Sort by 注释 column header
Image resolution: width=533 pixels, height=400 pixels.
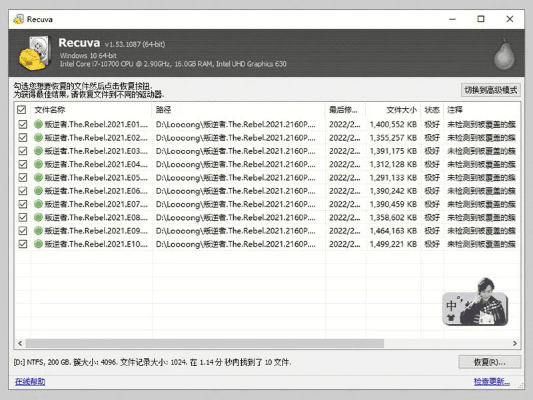point(482,110)
